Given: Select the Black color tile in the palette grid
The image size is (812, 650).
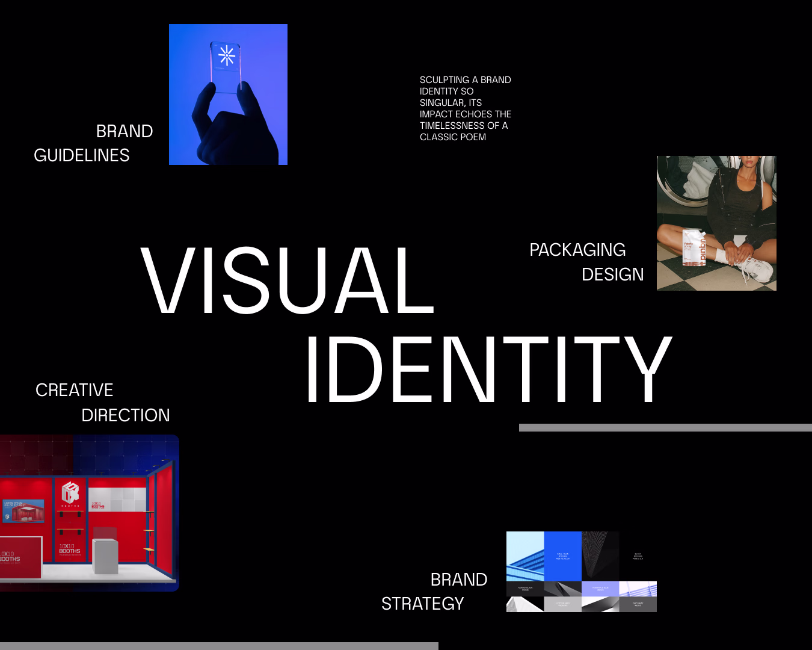Looking at the screenshot, I should click(x=638, y=556).
